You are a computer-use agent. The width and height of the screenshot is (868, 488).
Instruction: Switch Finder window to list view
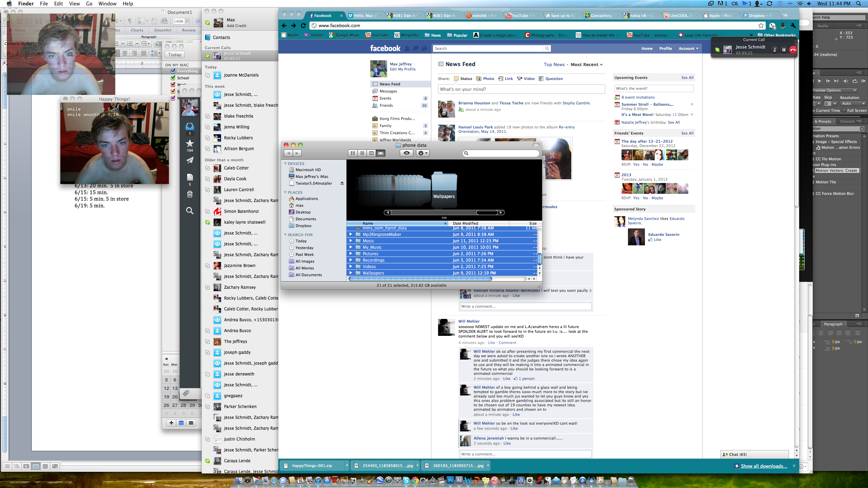362,153
